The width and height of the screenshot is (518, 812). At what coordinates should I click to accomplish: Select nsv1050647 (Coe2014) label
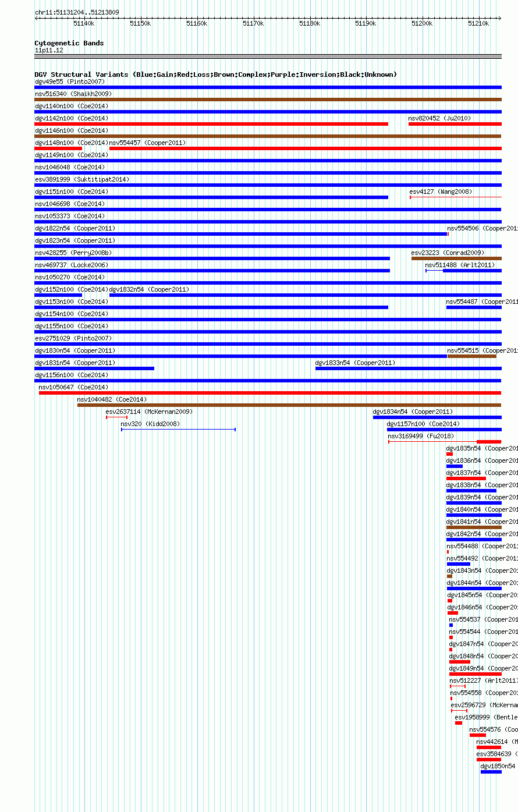pyautogui.click(x=74, y=387)
